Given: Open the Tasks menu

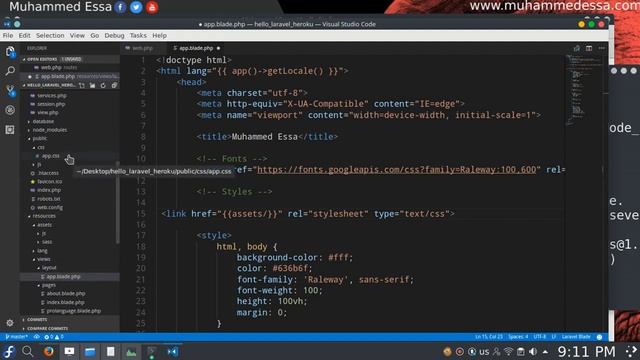Looking at the screenshot, I should (x=138, y=36).
